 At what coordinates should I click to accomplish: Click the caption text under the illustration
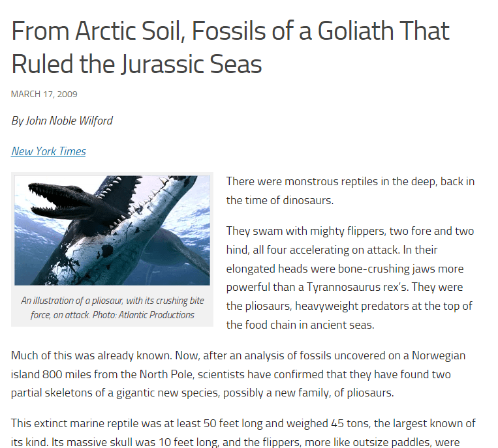click(x=112, y=307)
